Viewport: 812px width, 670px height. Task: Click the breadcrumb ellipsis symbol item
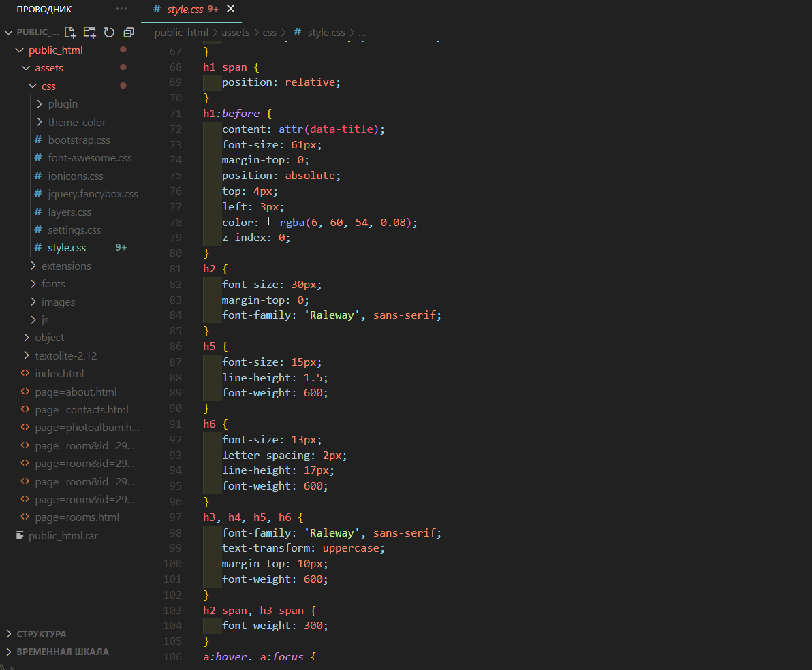pos(362,33)
